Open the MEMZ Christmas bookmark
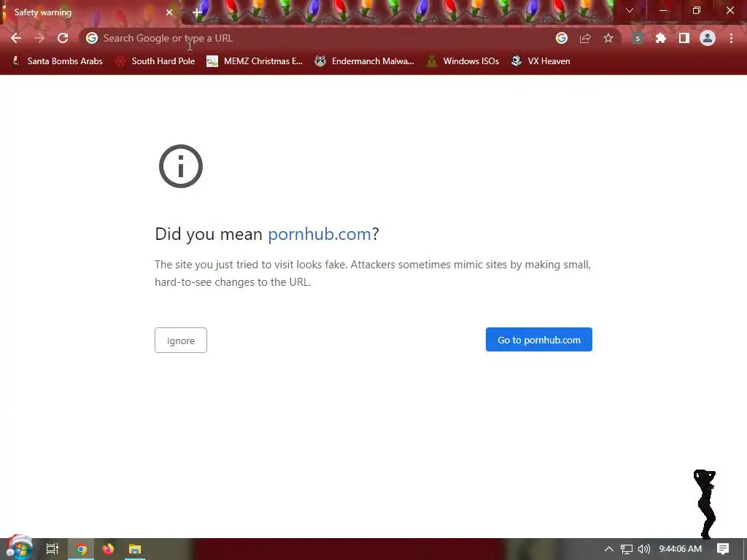 click(x=255, y=61)
